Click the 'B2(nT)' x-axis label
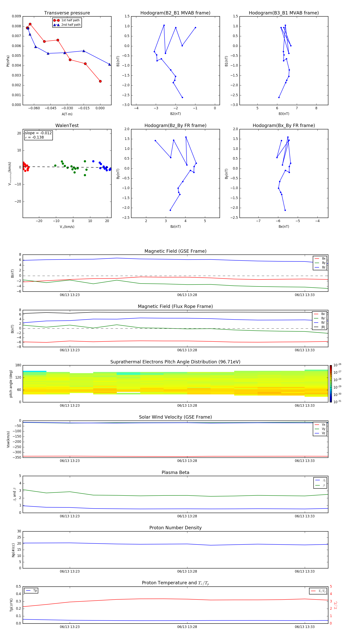The height and width of the screenshot is (644, 351). (x=175, y=114)
